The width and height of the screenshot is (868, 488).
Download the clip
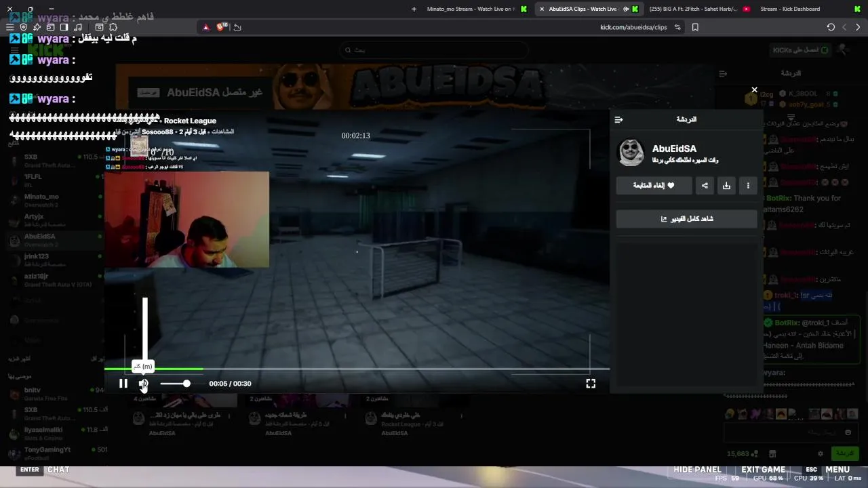coord(726,186)
